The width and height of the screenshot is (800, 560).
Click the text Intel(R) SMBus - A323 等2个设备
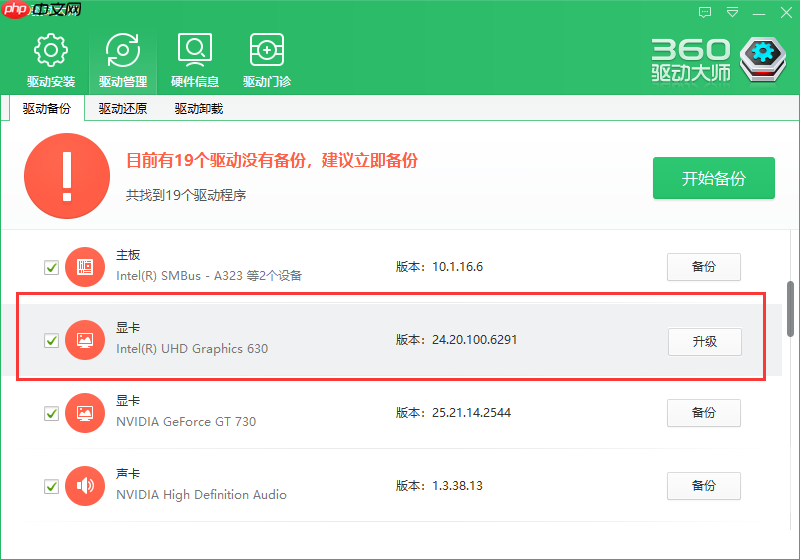click(209, 276)
